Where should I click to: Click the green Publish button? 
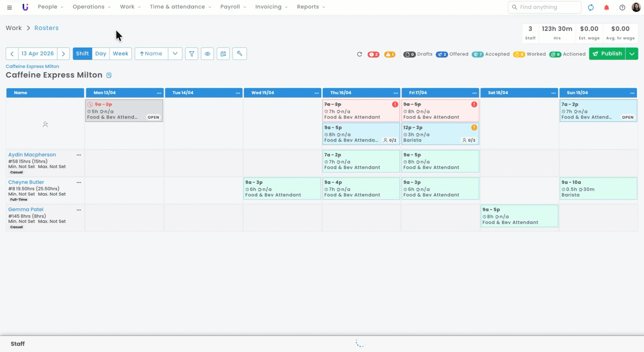coord(607,54)
